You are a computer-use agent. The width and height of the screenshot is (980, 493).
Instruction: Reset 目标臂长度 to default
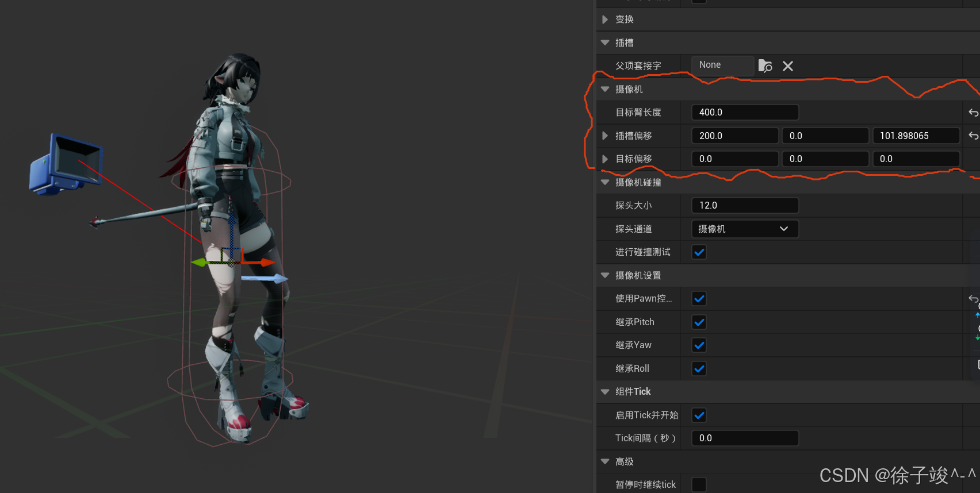(x=973, y=113)
